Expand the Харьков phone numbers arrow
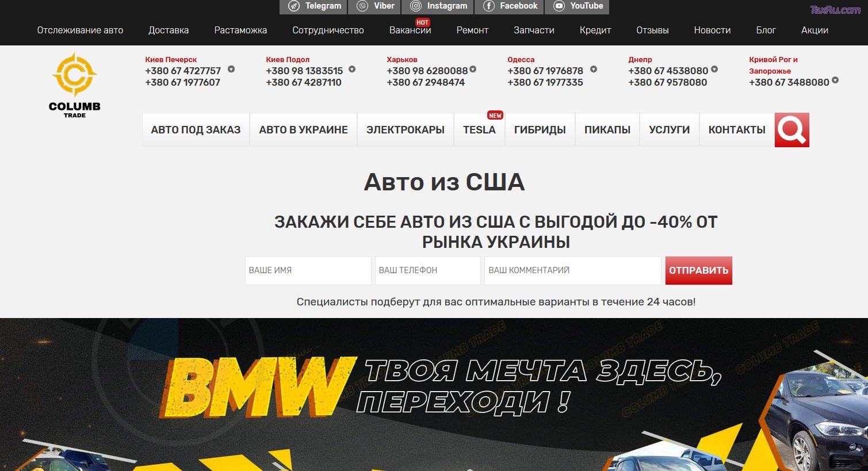 (473, 70)
